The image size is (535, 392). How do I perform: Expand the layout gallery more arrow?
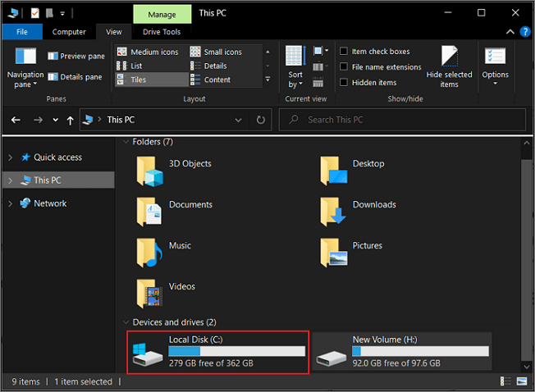(267, 80)
